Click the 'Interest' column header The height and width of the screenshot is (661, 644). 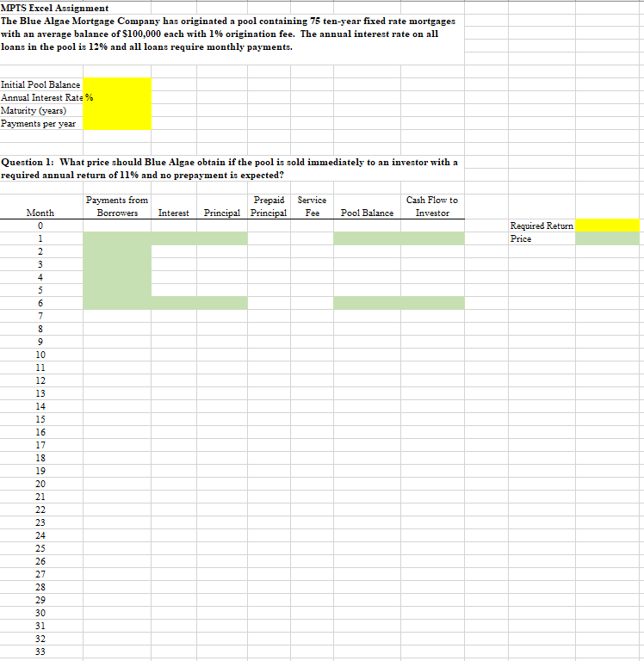tap(174, 213)
